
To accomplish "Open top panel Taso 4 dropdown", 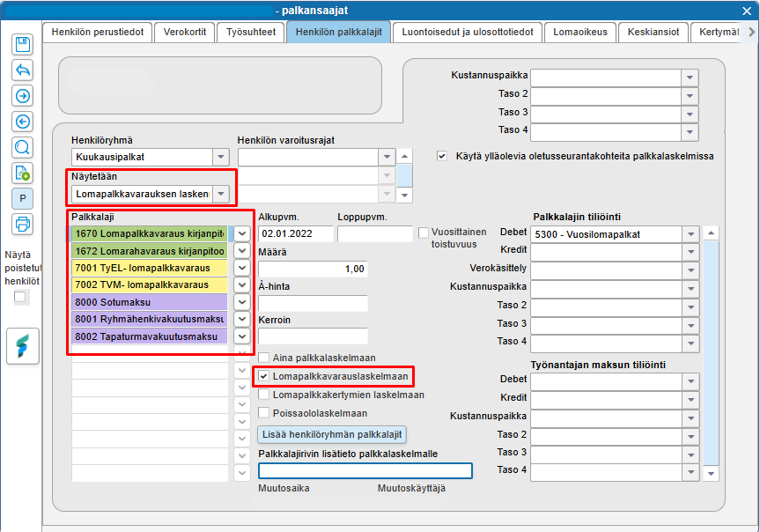I will pos(690,132).
